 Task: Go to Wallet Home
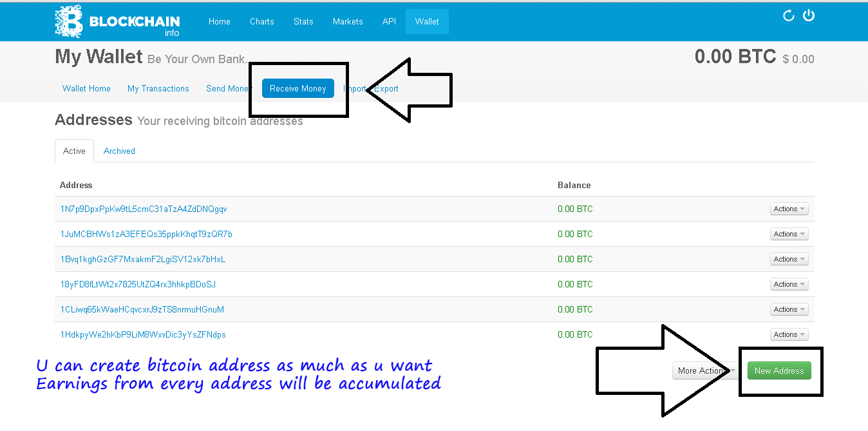[86, 88]
